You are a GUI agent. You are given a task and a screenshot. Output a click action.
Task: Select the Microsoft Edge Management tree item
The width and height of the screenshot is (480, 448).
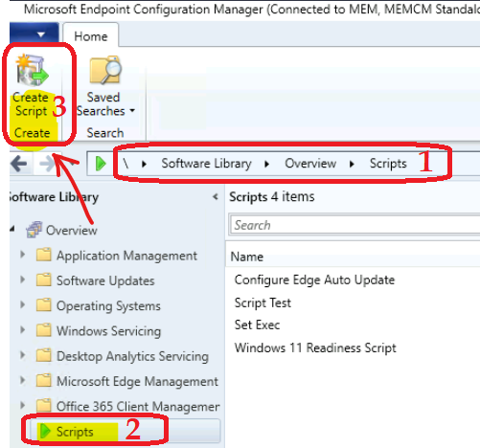(x=137, y=381)
